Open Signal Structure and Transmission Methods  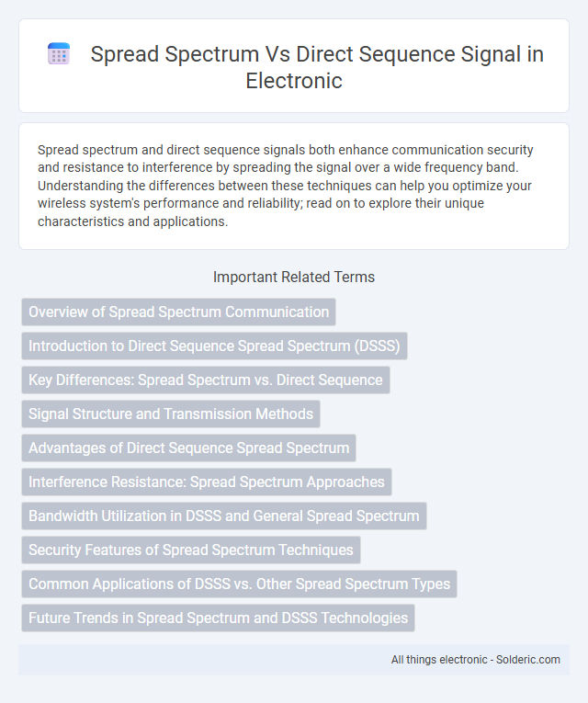pyautogui.click(x=171, y=414)
